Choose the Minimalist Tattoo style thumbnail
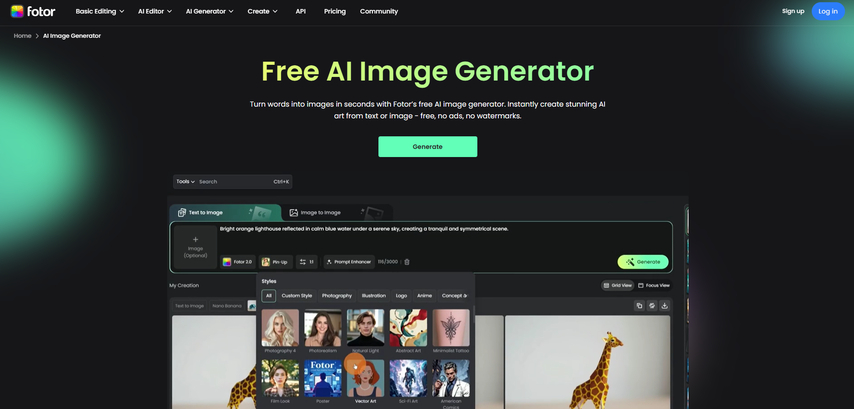This screenshot has width=854, height=409. click(x=451, y=328)
